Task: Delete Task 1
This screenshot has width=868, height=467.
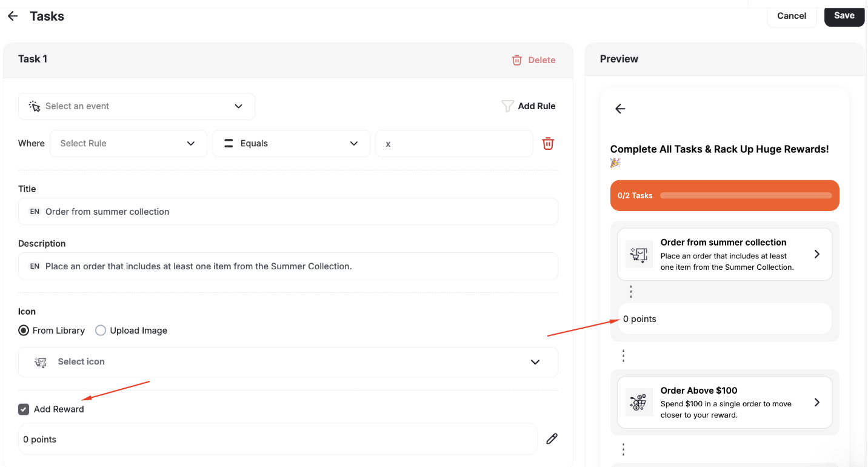Action: coord(533,60)
